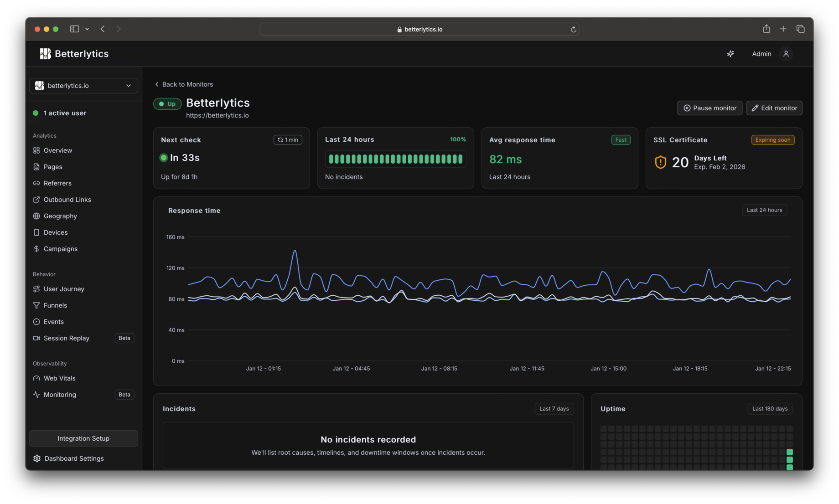Open Dashboard Settings
The width and height of the screenshot is (839, 504).
[x=74, y=458]
